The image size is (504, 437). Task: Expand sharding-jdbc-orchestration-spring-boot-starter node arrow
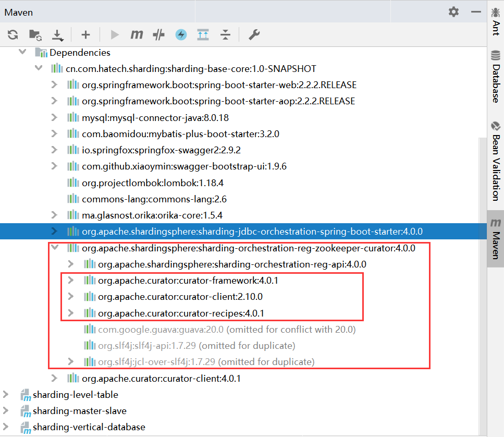(54, 231)
